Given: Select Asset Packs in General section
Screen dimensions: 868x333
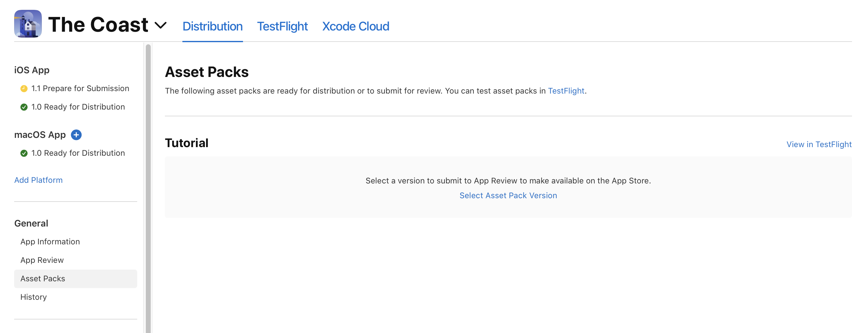Looking at the screenshot, I should [43, 279].
